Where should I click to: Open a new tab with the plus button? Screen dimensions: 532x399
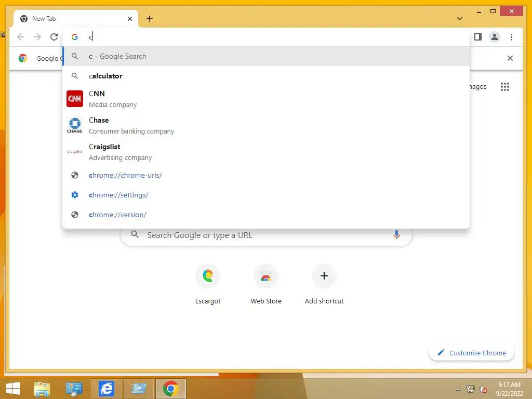150,19
